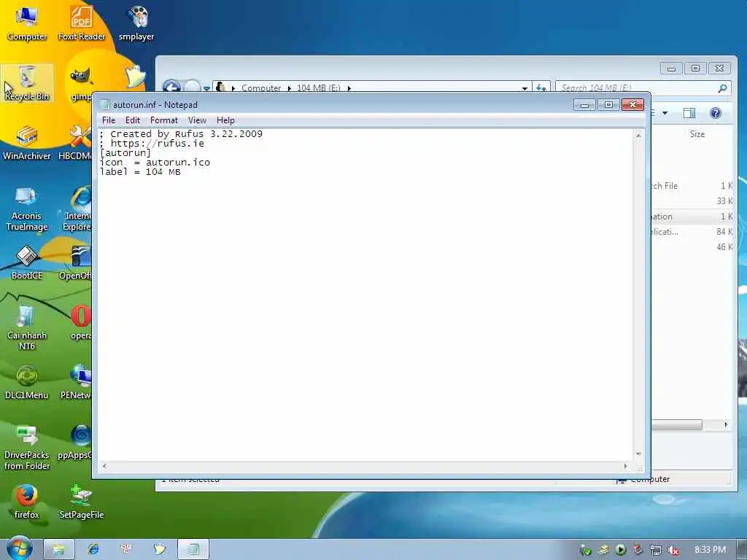Screen dimensions: 747x560
Task: Launch Foxit Reader from the desktop
Action: [82, 24]
